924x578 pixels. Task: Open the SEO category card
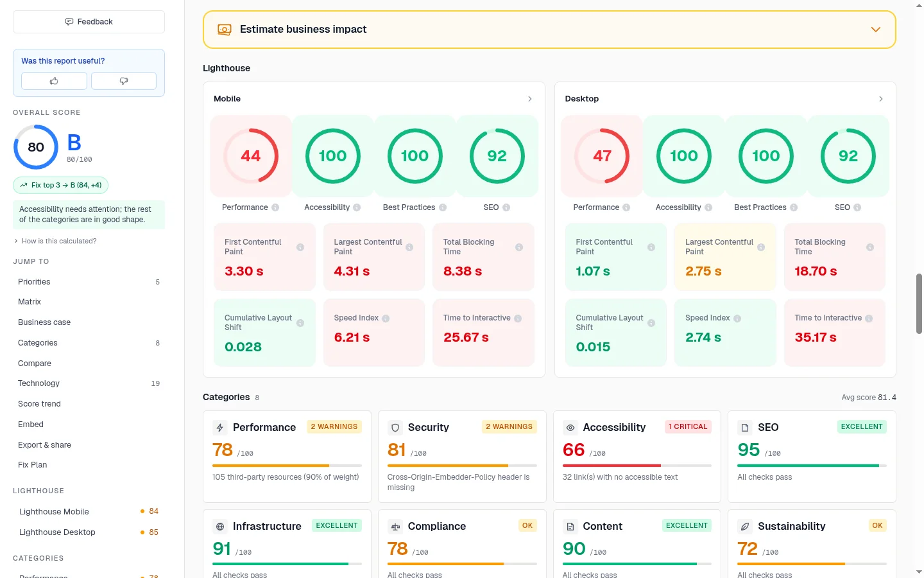[x=812, y=457]
